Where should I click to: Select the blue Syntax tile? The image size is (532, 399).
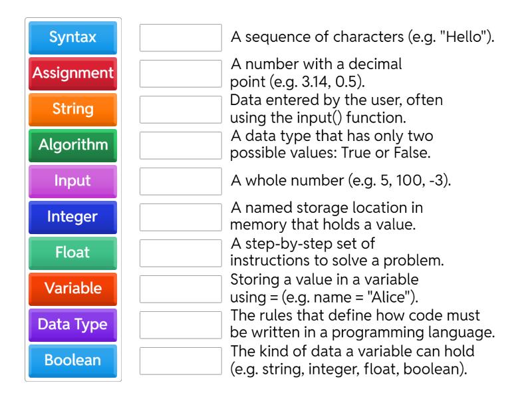(72, 38)
